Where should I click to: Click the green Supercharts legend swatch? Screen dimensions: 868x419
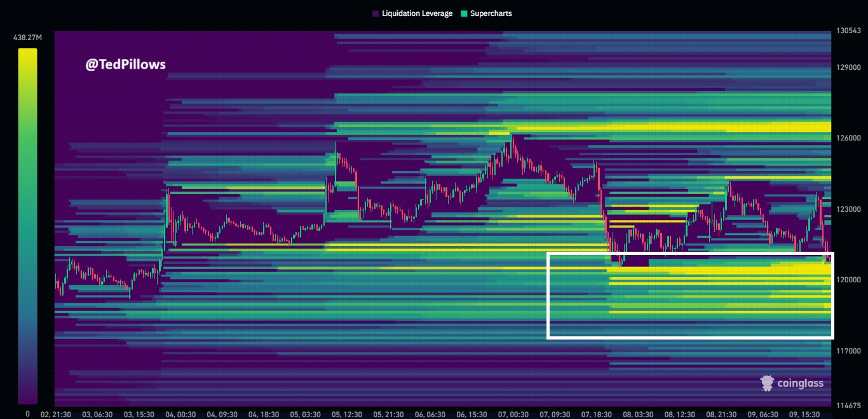coord(464,13)
